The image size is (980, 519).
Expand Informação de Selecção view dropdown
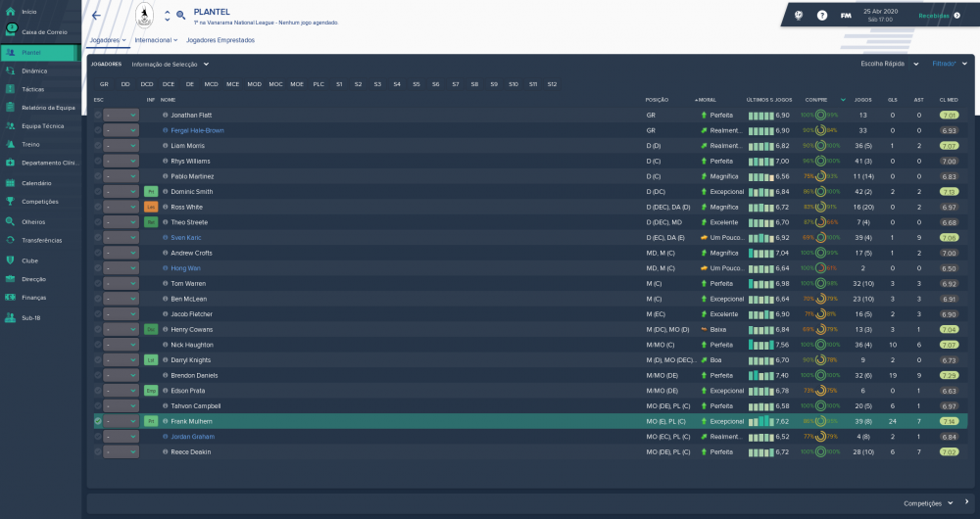pos(170,64)
